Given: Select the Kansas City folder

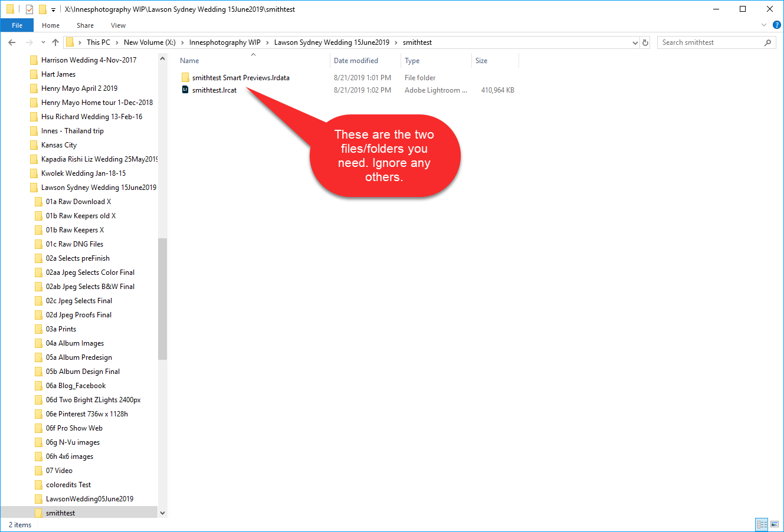Looking at the screenshot, I should point(59,145).
